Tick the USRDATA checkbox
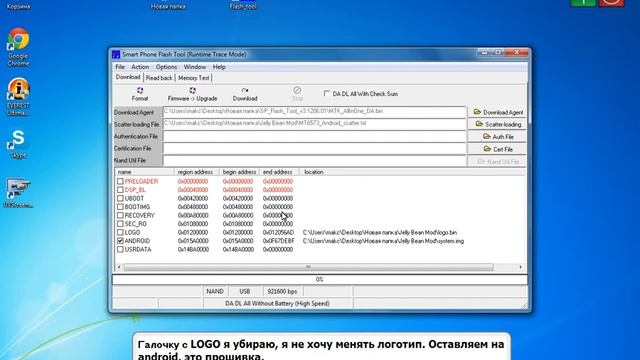 (x=120, y=249)
